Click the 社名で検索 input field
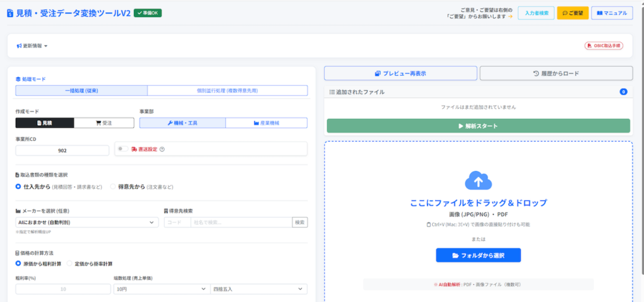Viewport: 644px width, 302px height. tap(241, 222)
